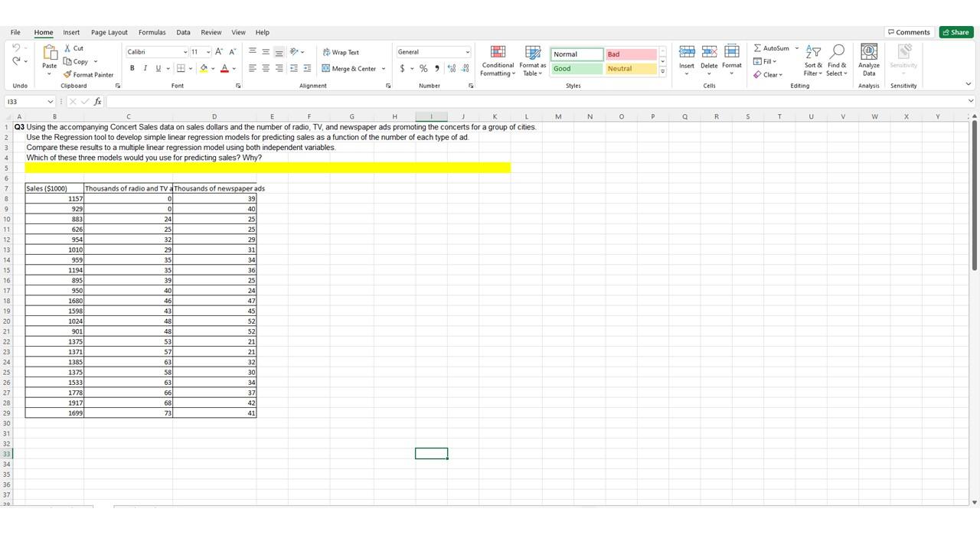Open the number format dropdown
This screenshot has height=551, width=980.
(468, 52)
